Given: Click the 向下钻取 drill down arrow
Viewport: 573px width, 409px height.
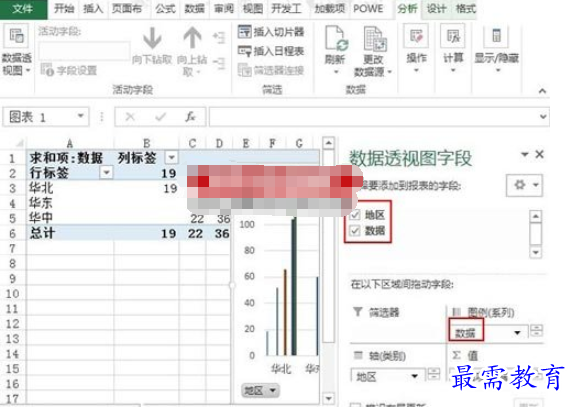Looking at the screenshot, I should (152, 38).
